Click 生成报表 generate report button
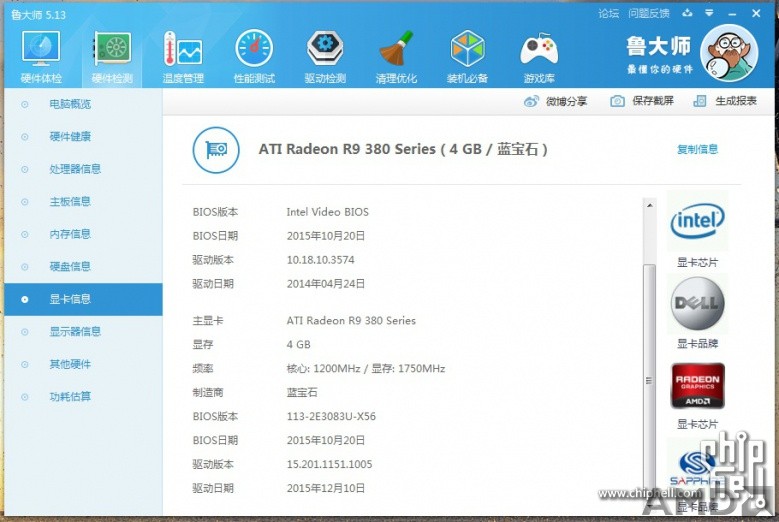 725,101
